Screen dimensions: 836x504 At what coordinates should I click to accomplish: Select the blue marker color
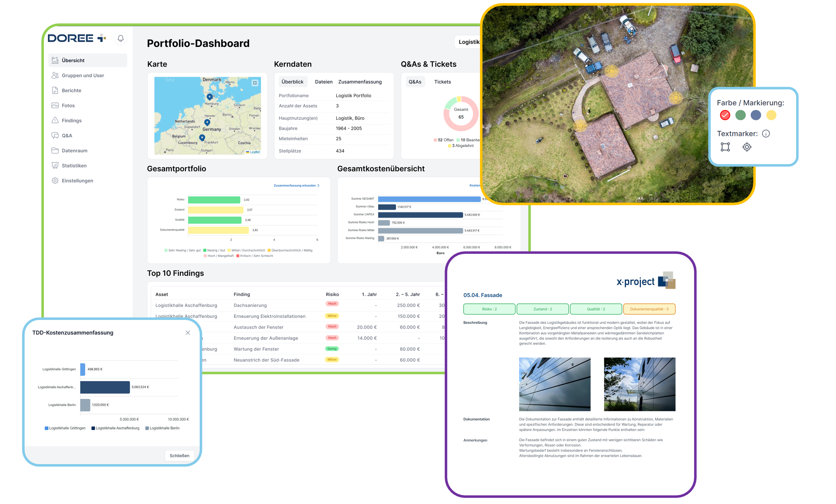(x=756, y=115)
